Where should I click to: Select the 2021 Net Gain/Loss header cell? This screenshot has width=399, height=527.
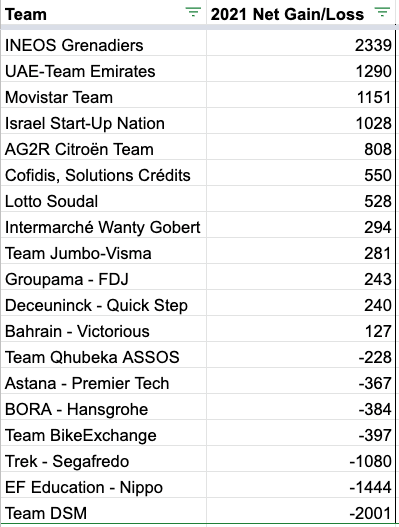tap(301, 14)
